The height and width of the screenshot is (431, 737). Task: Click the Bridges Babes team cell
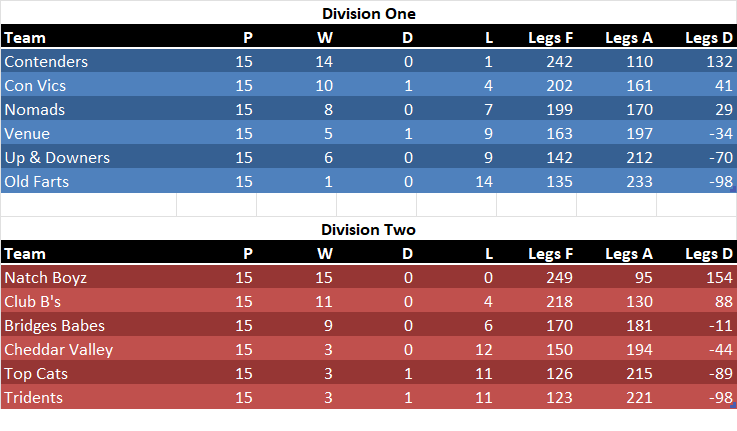pos(54,325)
